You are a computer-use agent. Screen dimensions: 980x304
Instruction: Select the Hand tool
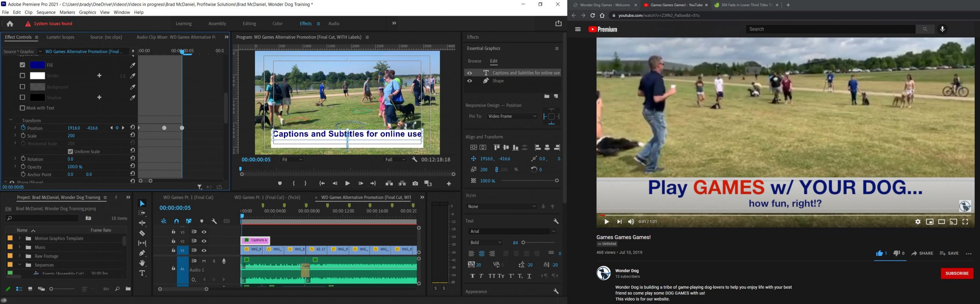point(142,263)
